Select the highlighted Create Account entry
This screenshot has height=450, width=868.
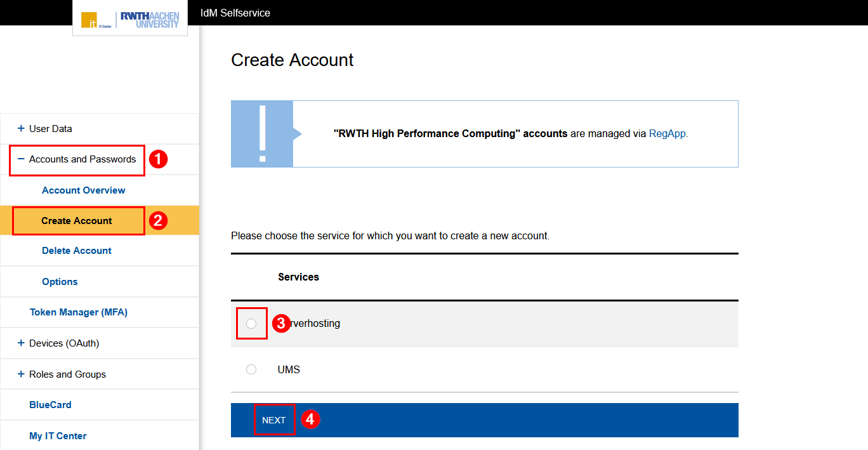tap(77, 220)
